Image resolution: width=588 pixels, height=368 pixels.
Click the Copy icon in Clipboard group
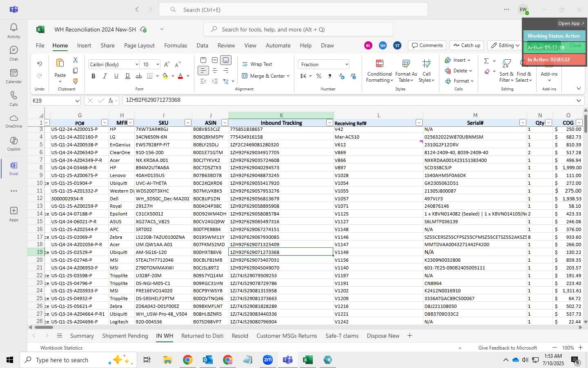[x=76, y=71]
